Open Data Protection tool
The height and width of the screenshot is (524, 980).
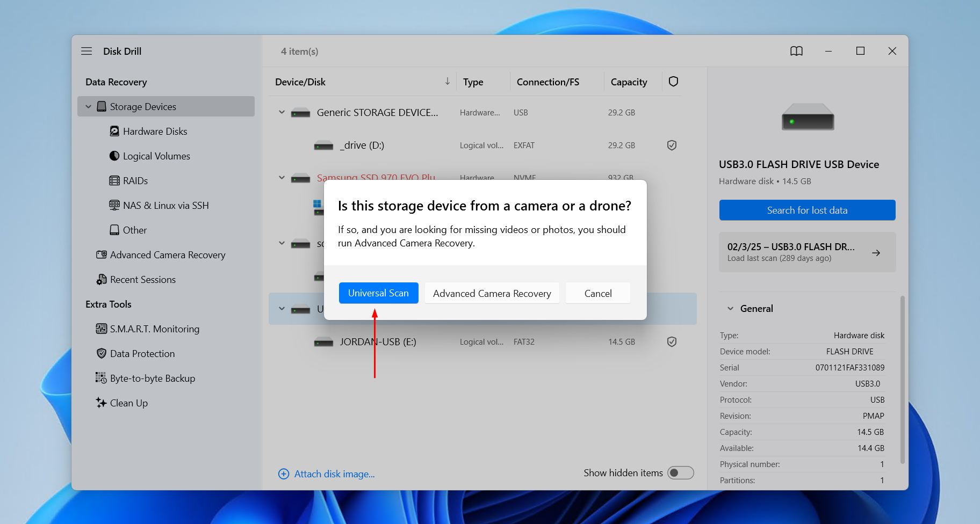(142, 353)
